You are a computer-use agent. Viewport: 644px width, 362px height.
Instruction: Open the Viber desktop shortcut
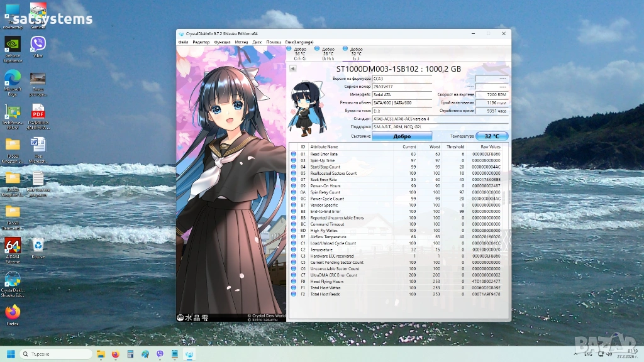[x=38, y=45]
